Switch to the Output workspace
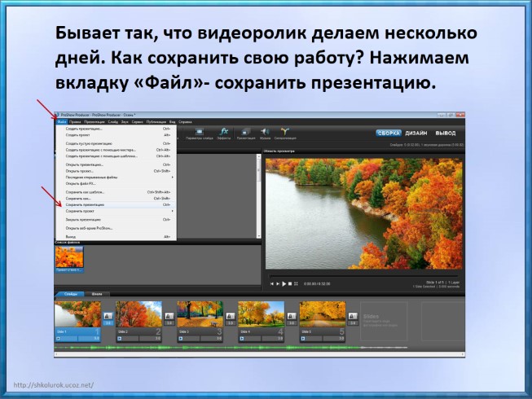The image size is (532, 399). tap(446, 133)
